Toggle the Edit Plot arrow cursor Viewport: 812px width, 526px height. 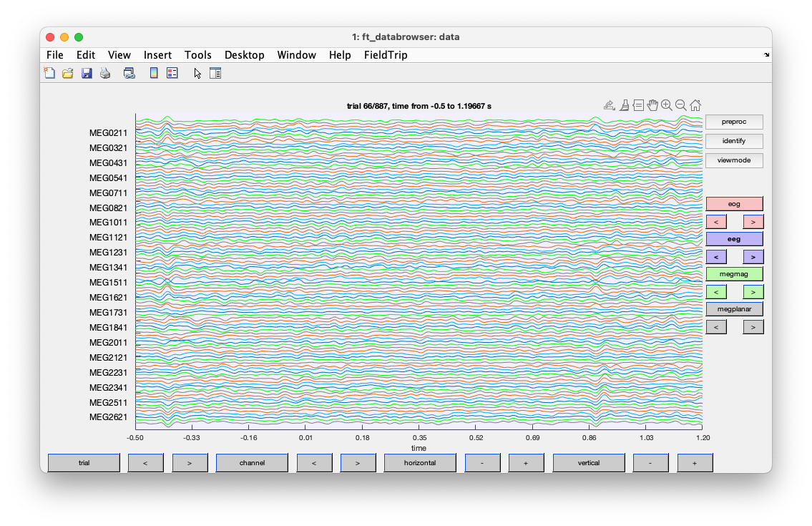197,73
